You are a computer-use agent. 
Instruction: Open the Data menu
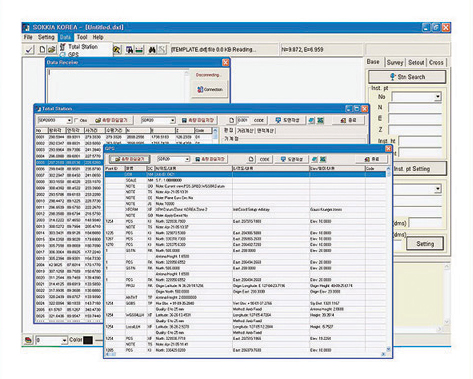click(65, 37)
